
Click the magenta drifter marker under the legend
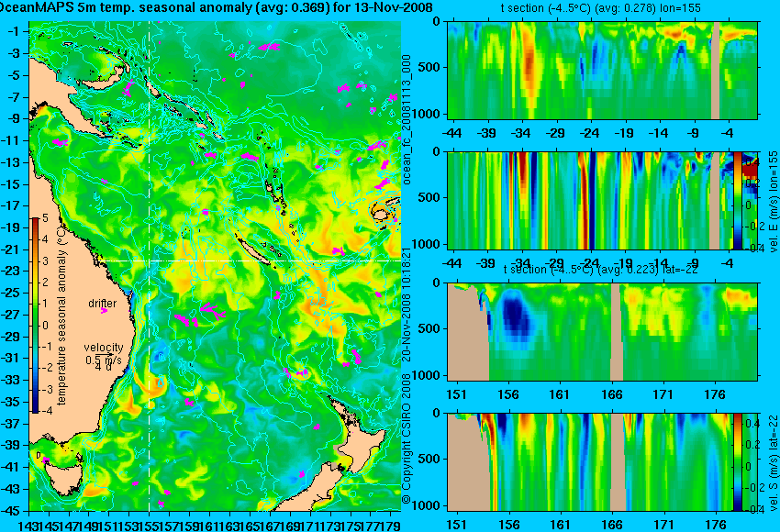(104, 311)
